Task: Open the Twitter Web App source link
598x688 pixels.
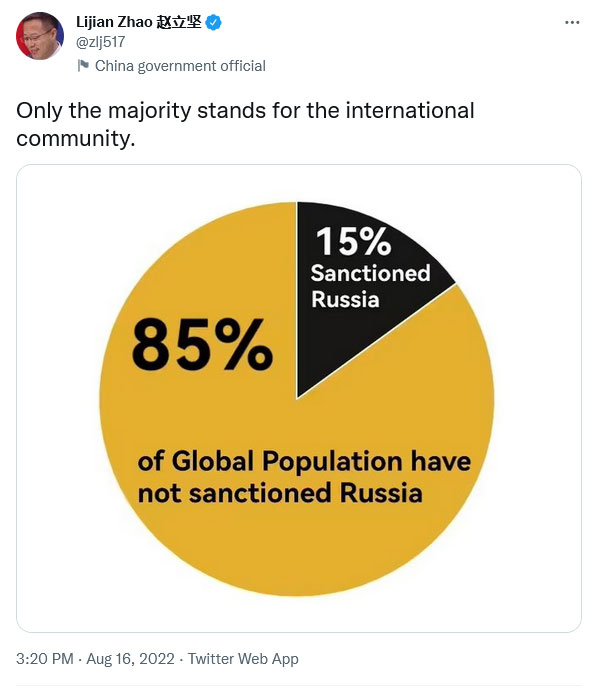Action: pyautogui.click(x=243, y=659)
